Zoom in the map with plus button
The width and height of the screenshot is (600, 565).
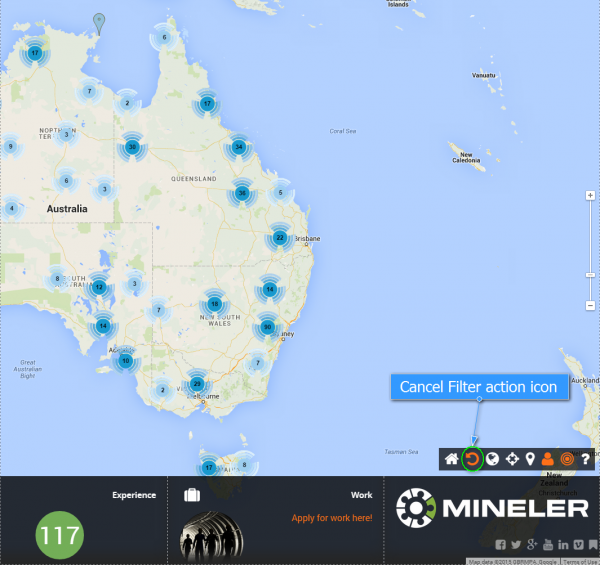591,195
